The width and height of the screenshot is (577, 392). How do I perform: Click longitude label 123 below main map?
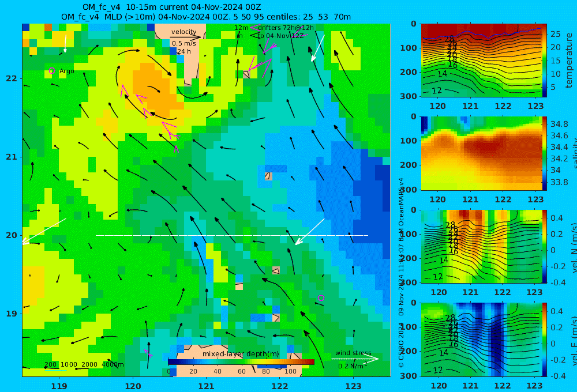353,386
